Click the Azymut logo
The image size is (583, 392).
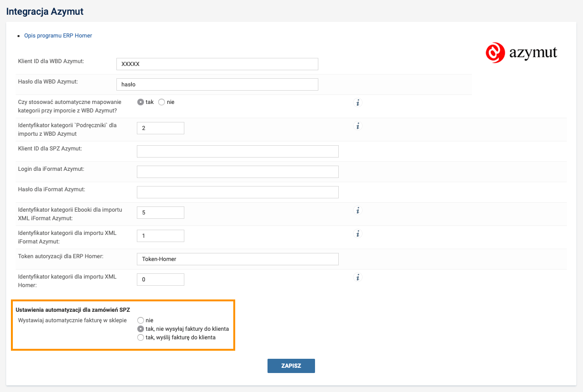[x=521, y=52]
